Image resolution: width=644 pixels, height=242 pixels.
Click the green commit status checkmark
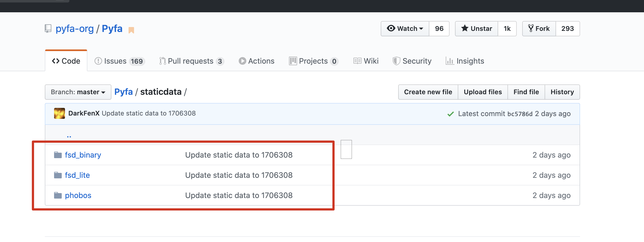(x=451, y=114)
